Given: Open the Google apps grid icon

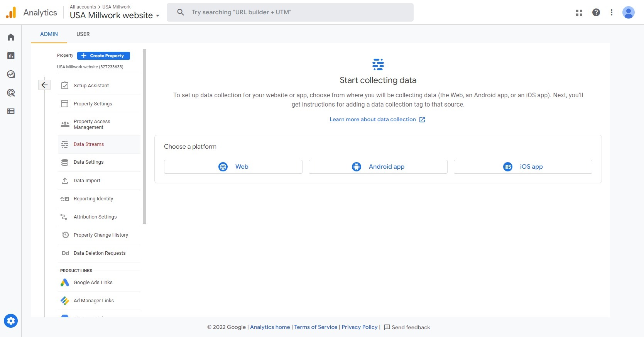Looking at the screenshot, I should (579, 12).
